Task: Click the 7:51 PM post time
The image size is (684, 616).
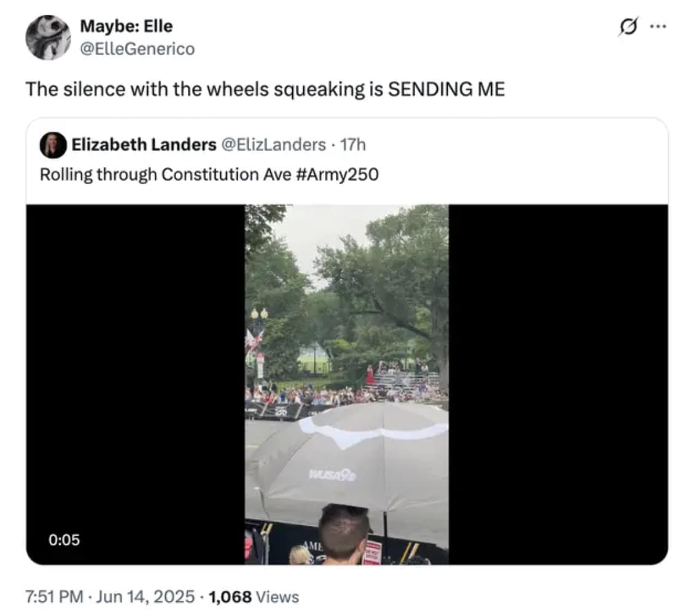Action: tap(54, 596)
